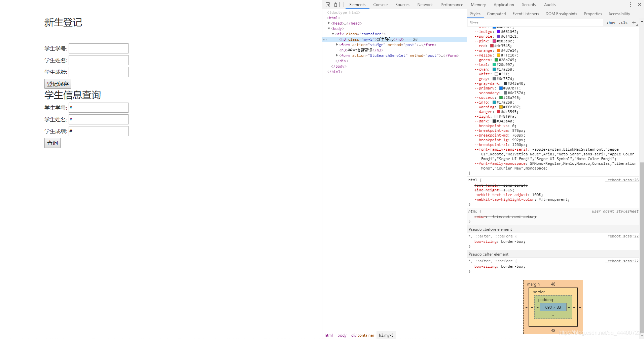Select html in breadcrumb bar
This screenshot has height=339, width=644.
click(x=329, y=335)
